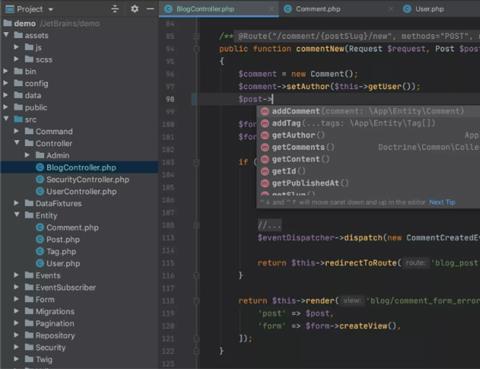Click the method icon beside getContent
Viewport: 480px width, 369px height.
coord(265,160)
